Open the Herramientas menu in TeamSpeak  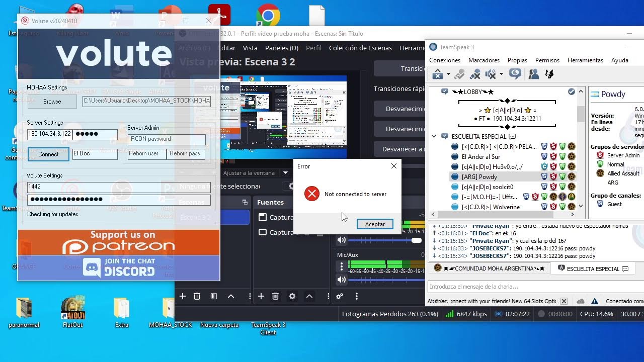click(x=585, y=60)
